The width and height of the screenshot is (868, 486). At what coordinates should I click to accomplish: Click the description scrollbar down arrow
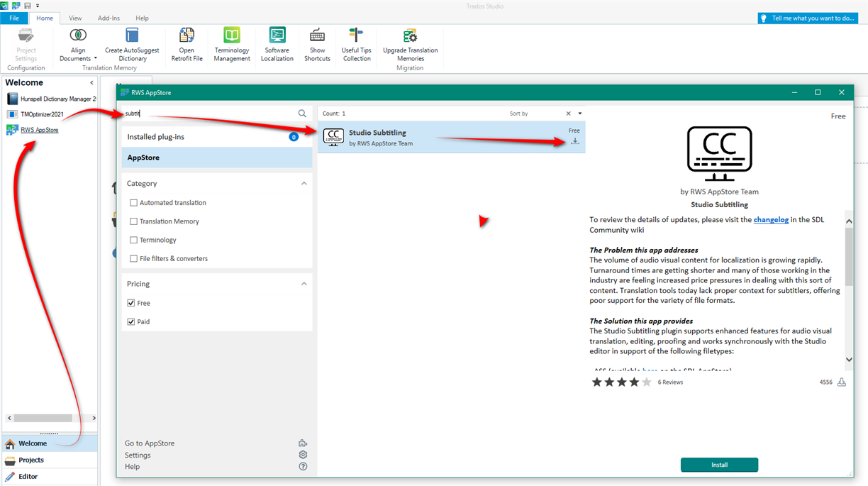(849, 360)
